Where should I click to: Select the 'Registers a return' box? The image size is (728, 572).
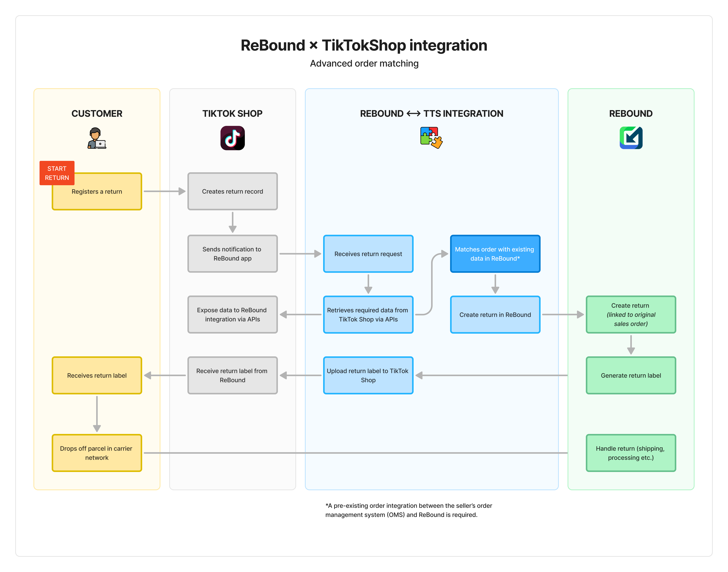97,191
